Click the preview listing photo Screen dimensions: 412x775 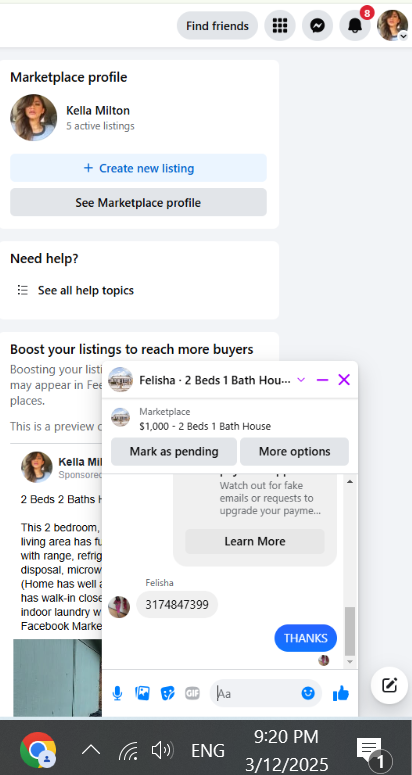pyautogui.click(x=57, y=678)
